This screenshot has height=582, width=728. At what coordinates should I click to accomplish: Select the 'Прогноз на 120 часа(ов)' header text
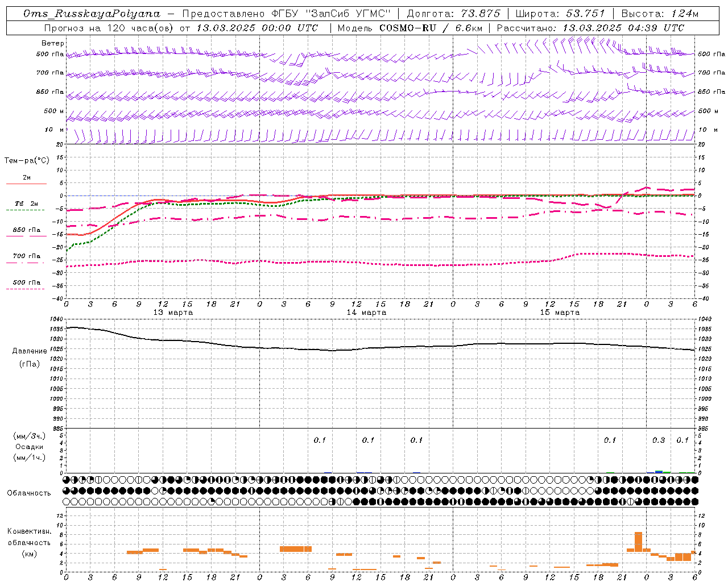click(x=109, y=28)
